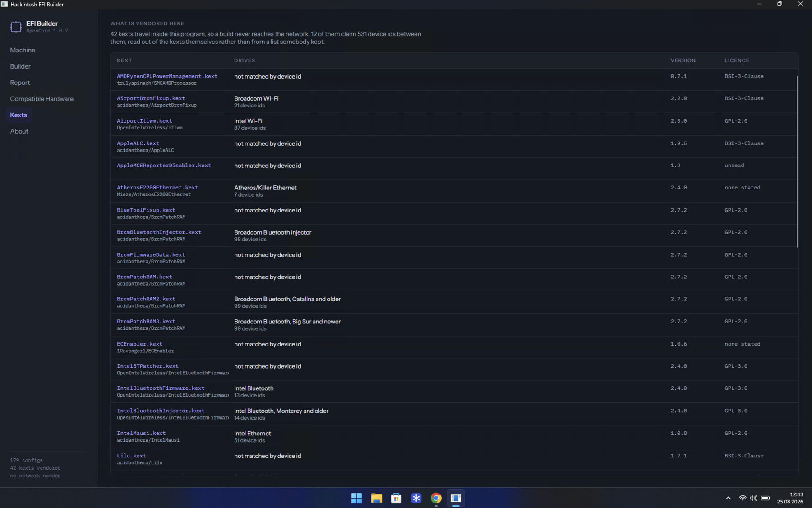Open the IntelBluetoothInjector.kext link
The width and height of the screenshot is (812, 508).
coord(161,411)
